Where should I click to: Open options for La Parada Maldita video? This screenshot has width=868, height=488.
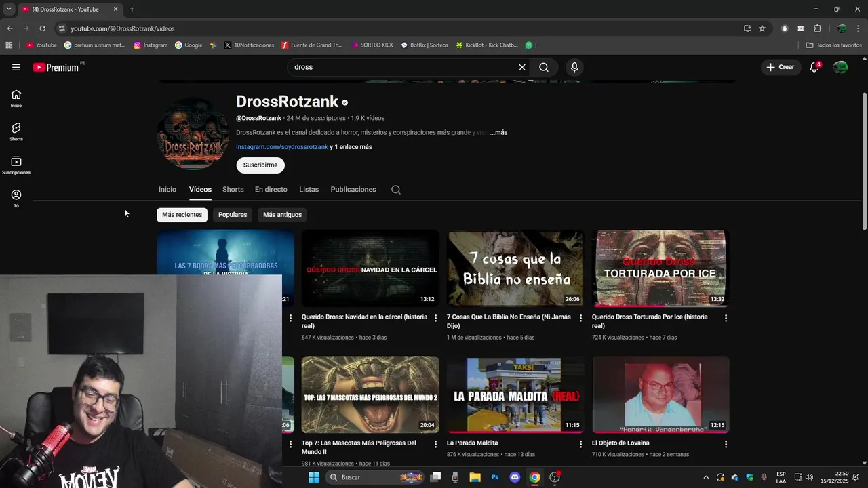click(x=580, y=444)
